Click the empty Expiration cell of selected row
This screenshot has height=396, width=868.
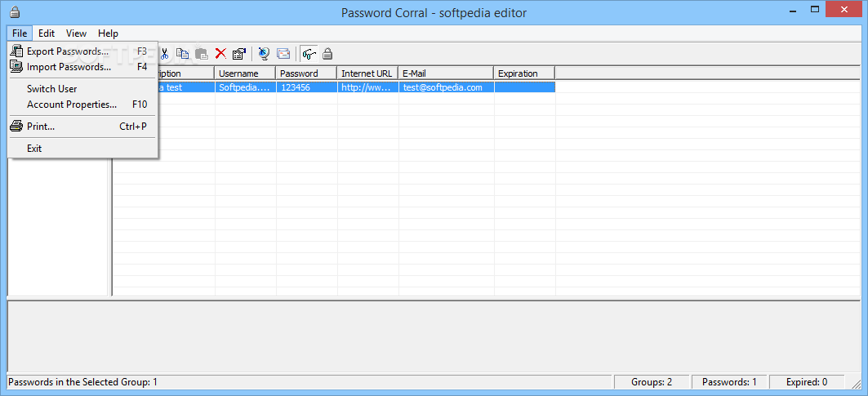[525, 87]
